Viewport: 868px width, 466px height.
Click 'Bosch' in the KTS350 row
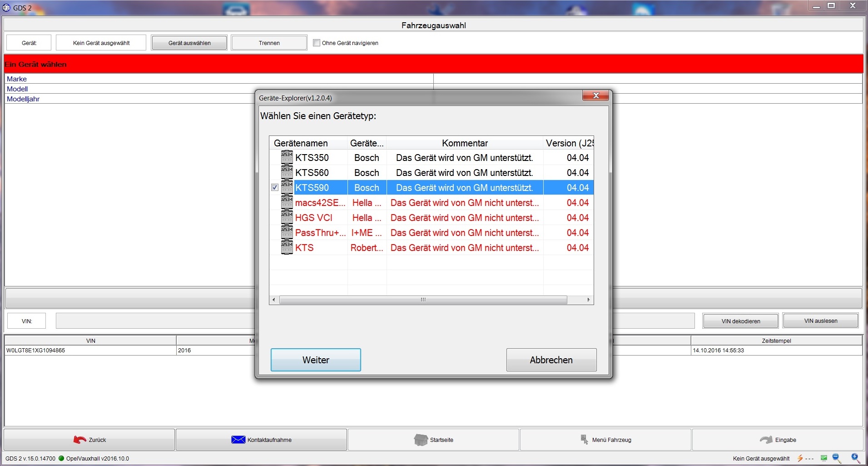point(367,158)
